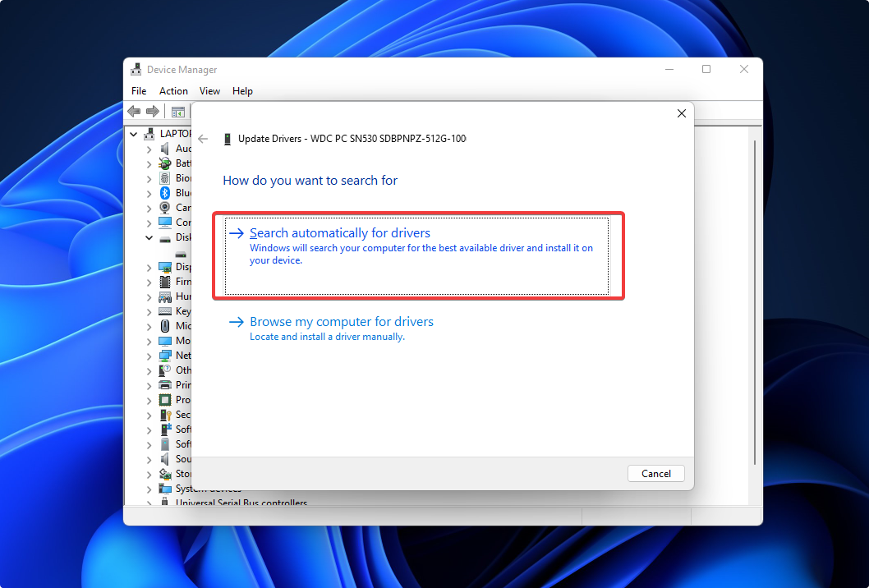Expand the Network adapters chevron
Screen dimensions: 869x588
point(149,356)
